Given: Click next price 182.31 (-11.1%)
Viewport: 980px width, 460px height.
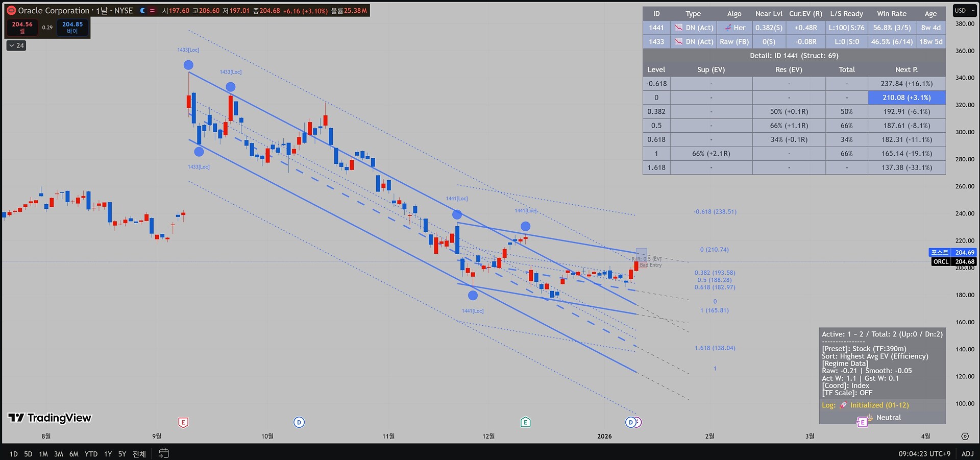Looking at the screenshot, I should click(x=906, y=139).
